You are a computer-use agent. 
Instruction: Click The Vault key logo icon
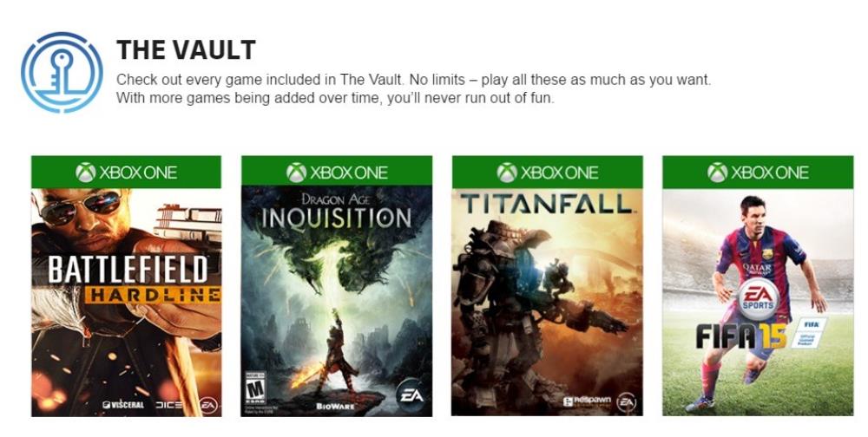[x=62, y=72]
